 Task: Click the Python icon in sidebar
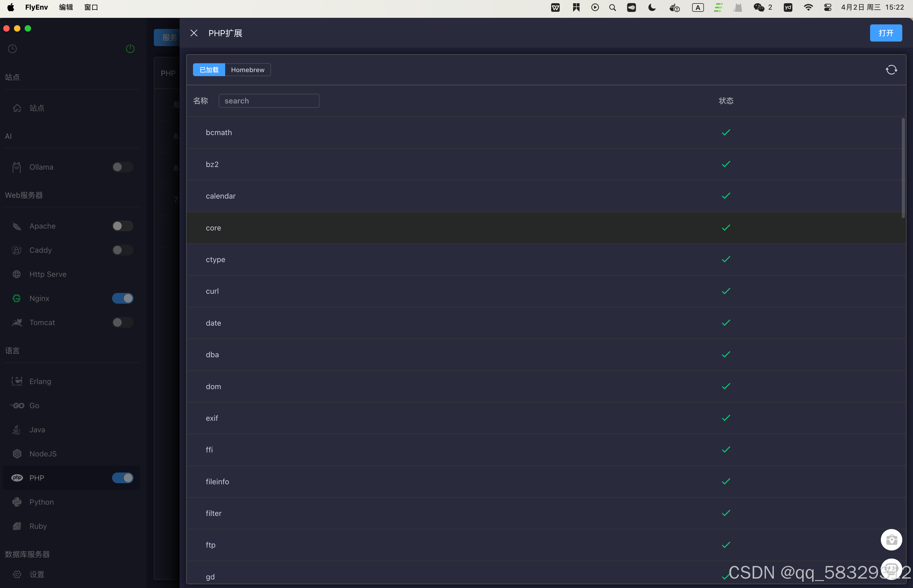[17, 502]
